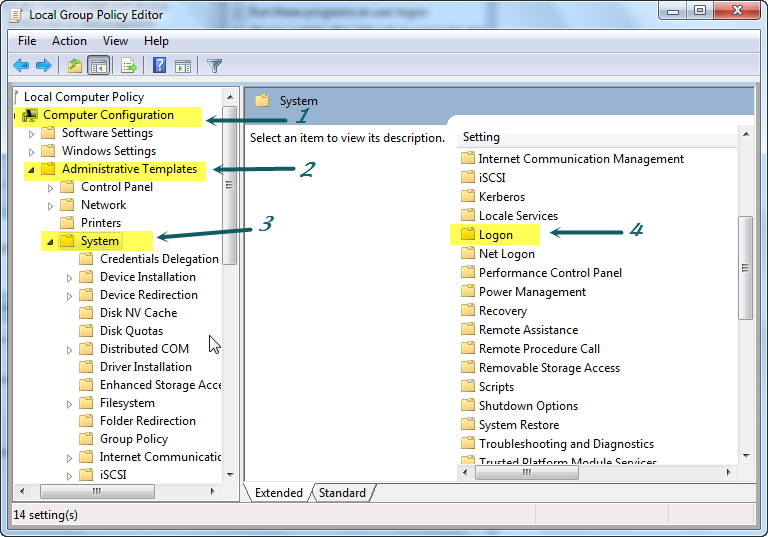Open the Action menu
This screenshot has height=537, width=768.
[x=69, y=41]
